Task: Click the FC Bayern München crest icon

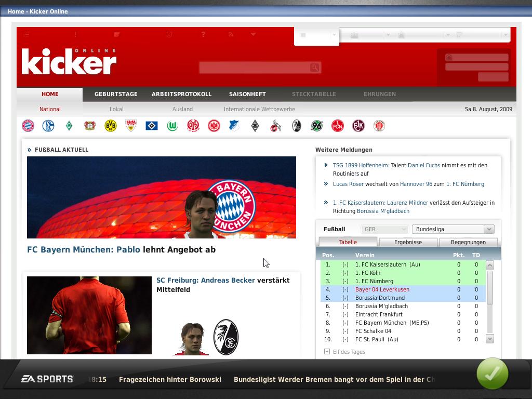Action: (x=28, y=126)
